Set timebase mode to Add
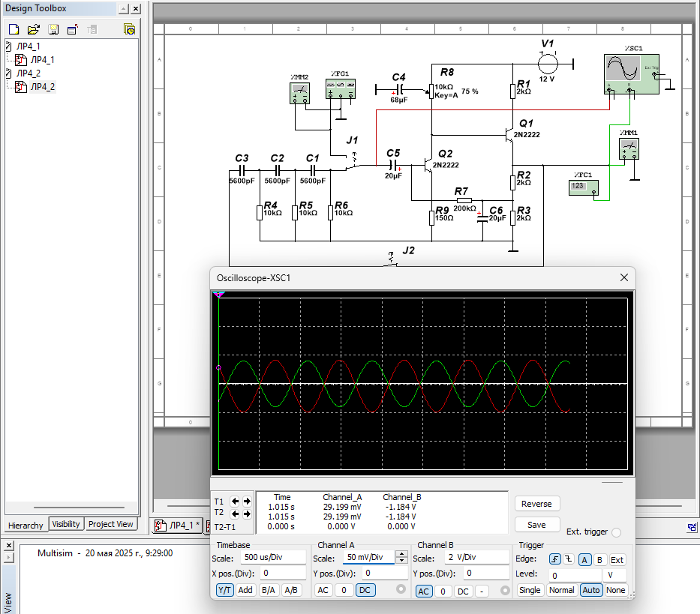The image size is (700, 614). (x=245, y=590)
